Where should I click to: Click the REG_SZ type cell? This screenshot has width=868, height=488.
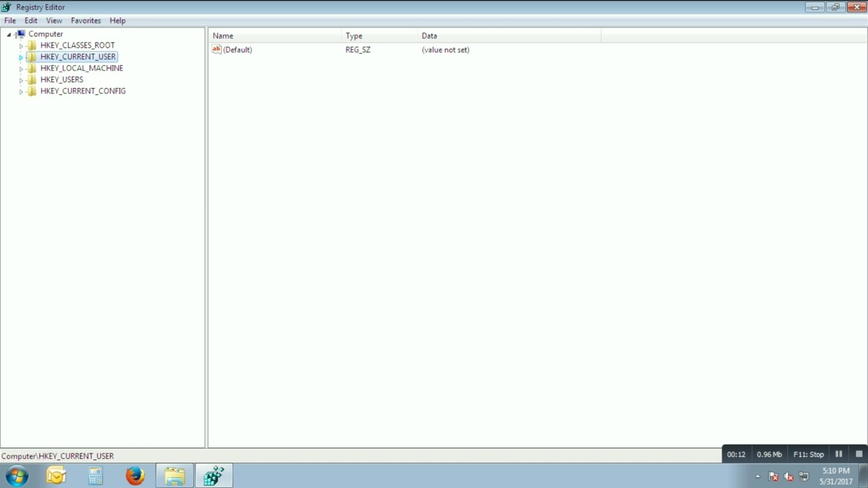point(358,49)
